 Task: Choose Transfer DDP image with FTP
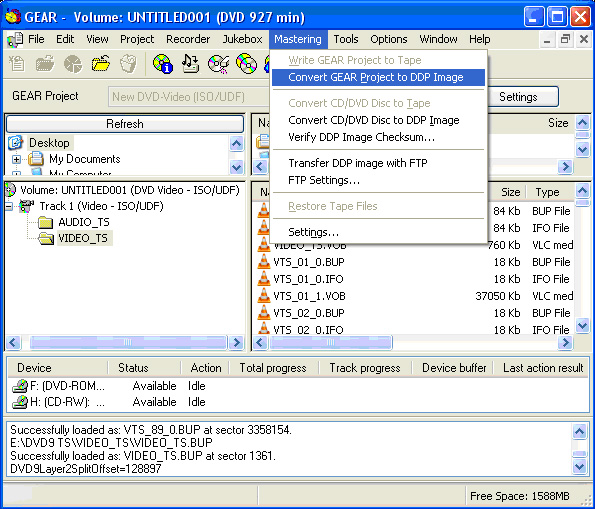click(378, 163)
